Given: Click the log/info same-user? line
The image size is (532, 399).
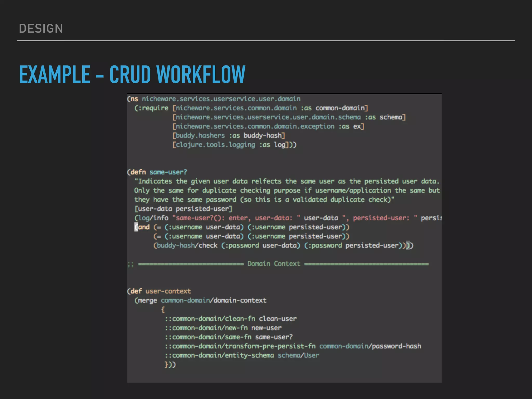Looking at the screenshot, I should pyautogui.click(x=288, y=218).
